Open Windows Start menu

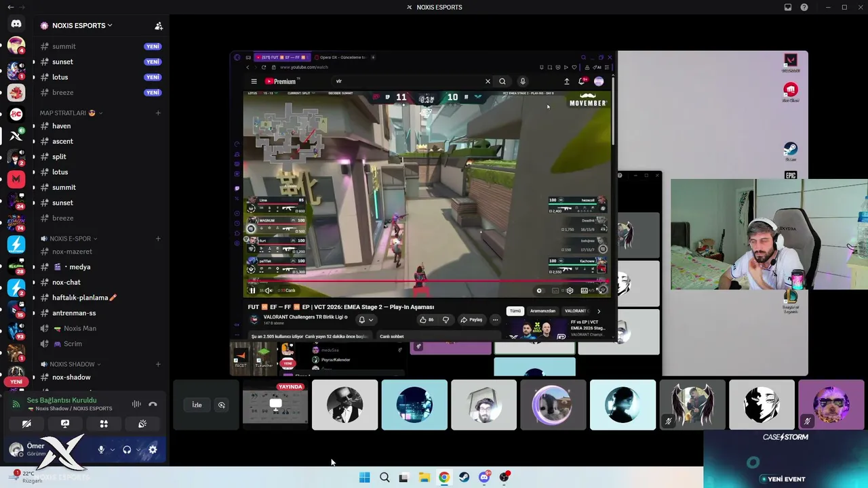click(364, 477)
